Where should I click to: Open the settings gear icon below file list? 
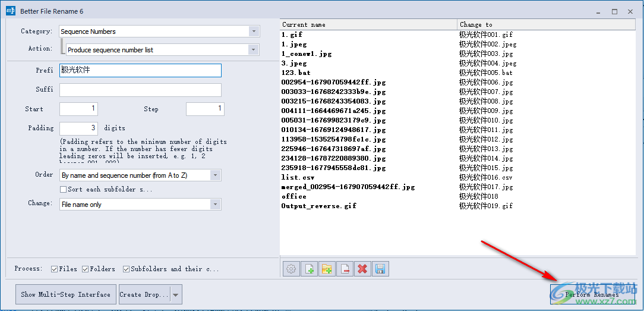point(291,269)
